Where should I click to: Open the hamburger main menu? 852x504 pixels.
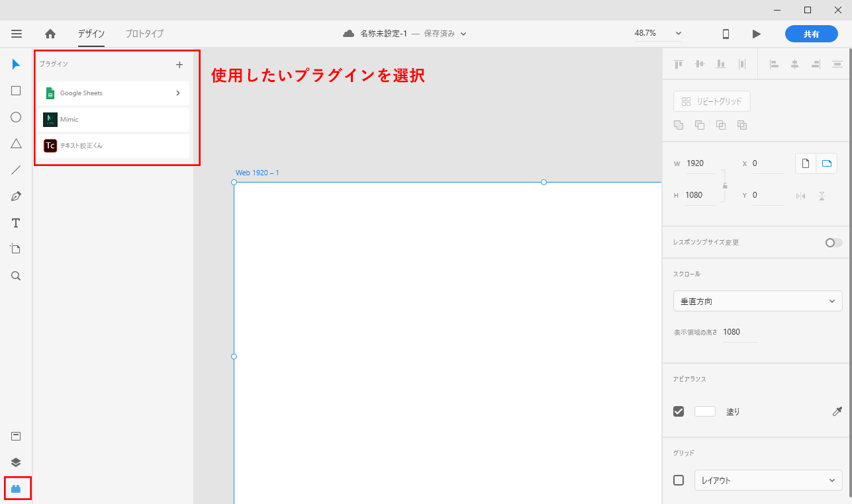[x=17, y=34]
